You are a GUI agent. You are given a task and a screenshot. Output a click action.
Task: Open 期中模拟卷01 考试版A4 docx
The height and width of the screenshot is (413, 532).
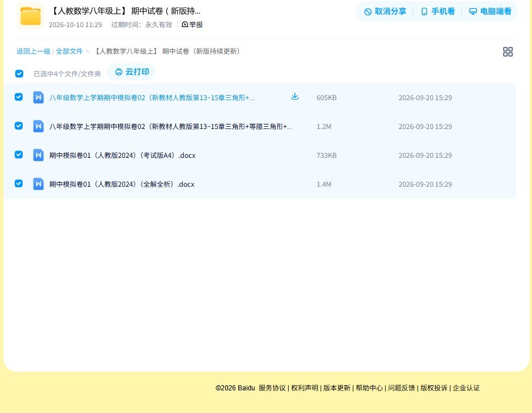(122, 155)
